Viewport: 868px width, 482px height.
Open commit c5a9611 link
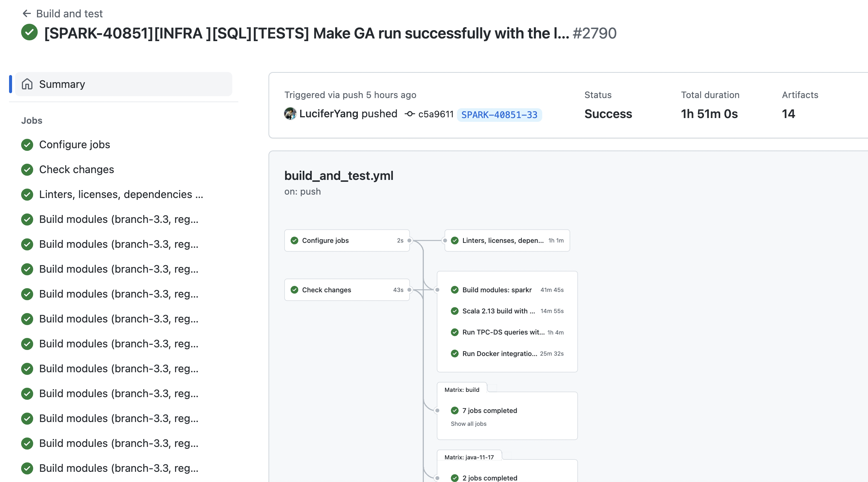(436, 114)
